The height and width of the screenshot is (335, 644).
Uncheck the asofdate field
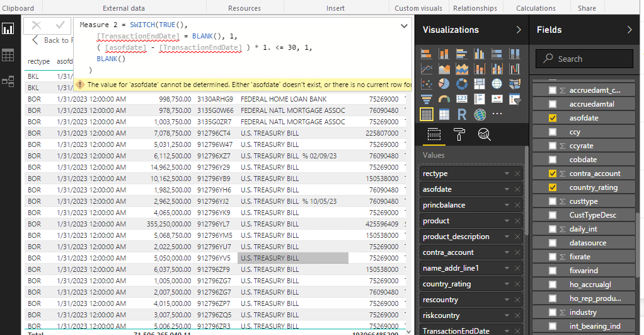[x=553, y=118]
